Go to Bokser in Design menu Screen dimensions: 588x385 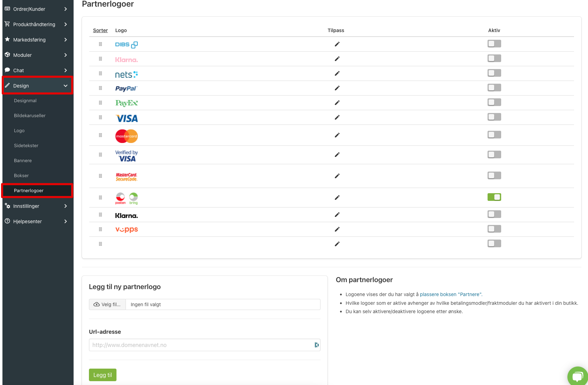coord(21,176)
